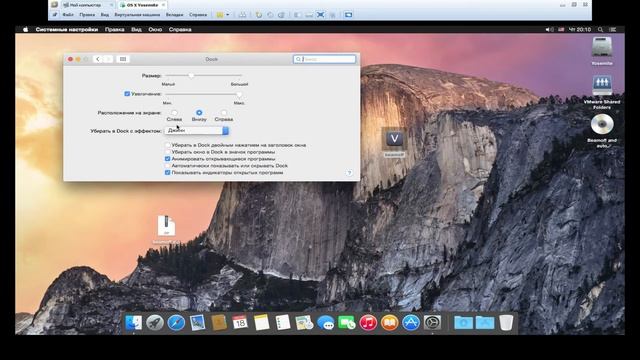Image resolution: width=640 pixels, height=360 pixels.
Task: Select Слева dock position radio
Action: [174, 113]
